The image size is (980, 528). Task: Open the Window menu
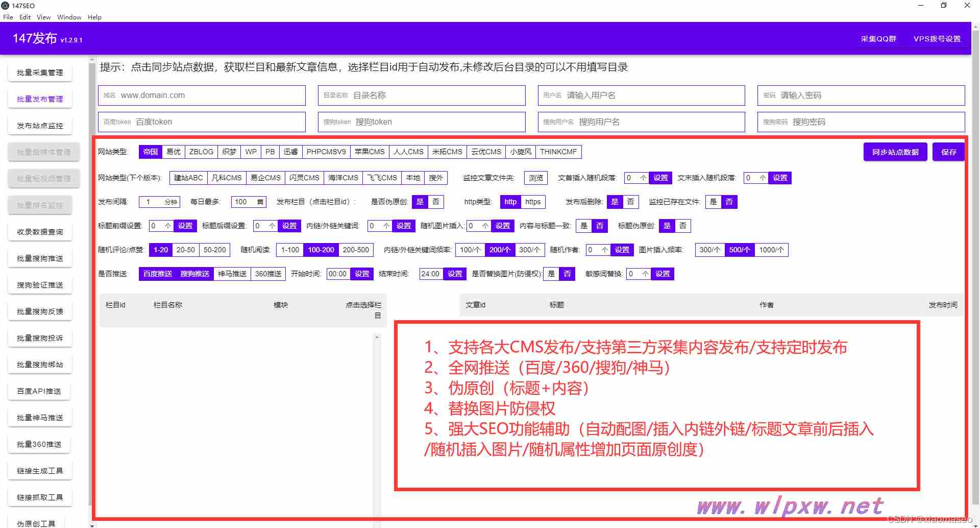pos(69,17)
